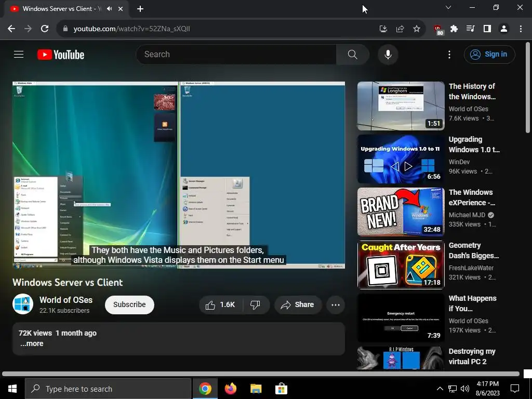Toggle Chrome side panel icon
This screenshot has height=399, width=532.
487,29
